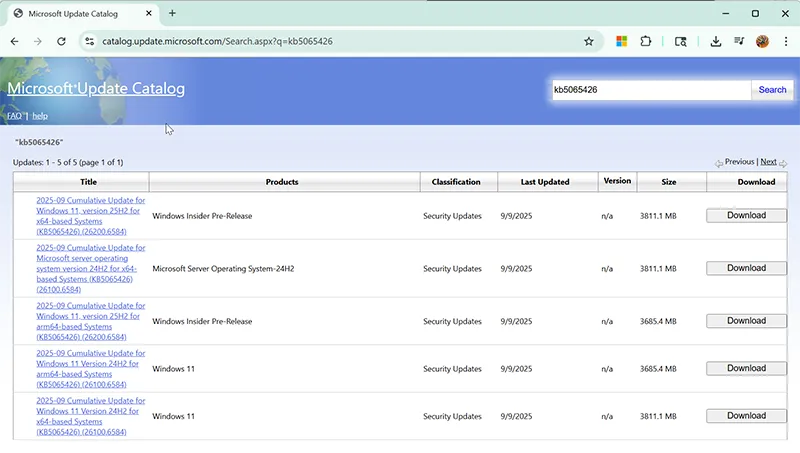Click the Previous page arrow icon
The image size is (800, 453).
click(x=719, y=163)
